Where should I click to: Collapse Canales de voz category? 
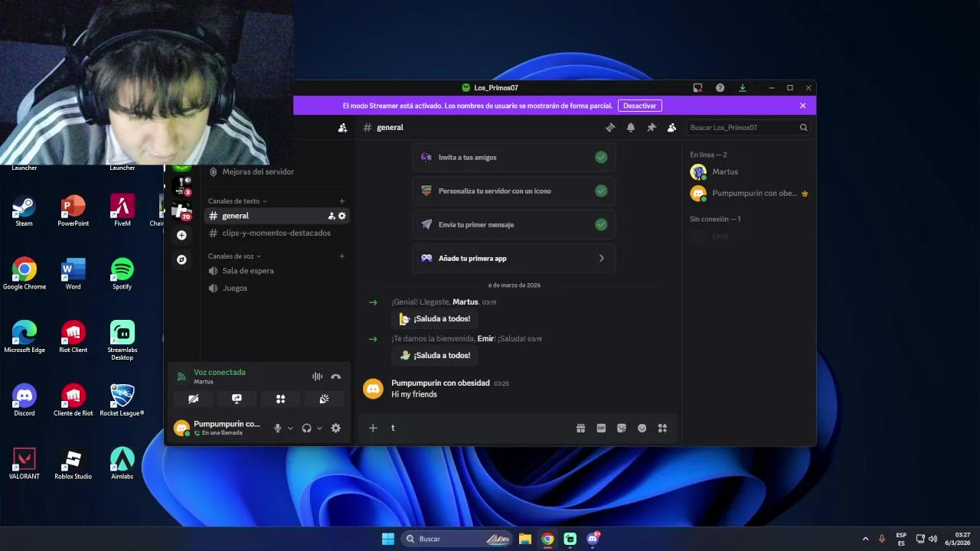(234, 256)
